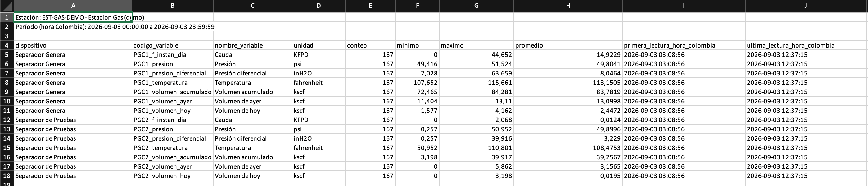Select row 12 header
The height and width of the screenshot is (186, 868).
(x=7, y=120)
